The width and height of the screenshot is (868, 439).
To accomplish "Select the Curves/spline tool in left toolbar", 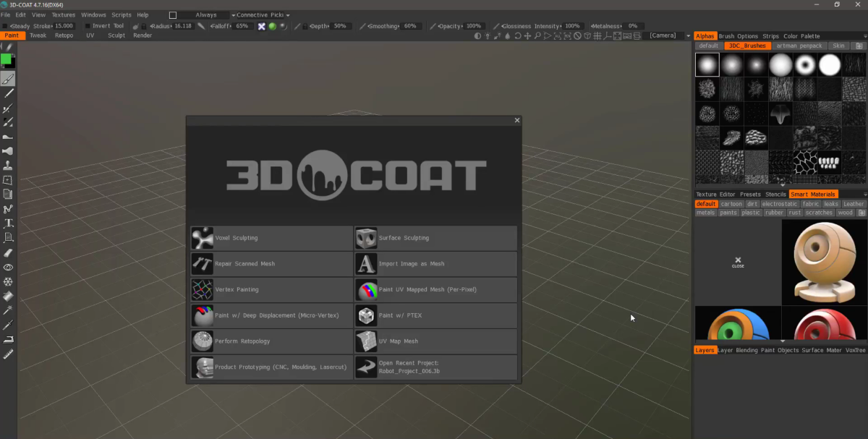I will pos(8,209).
